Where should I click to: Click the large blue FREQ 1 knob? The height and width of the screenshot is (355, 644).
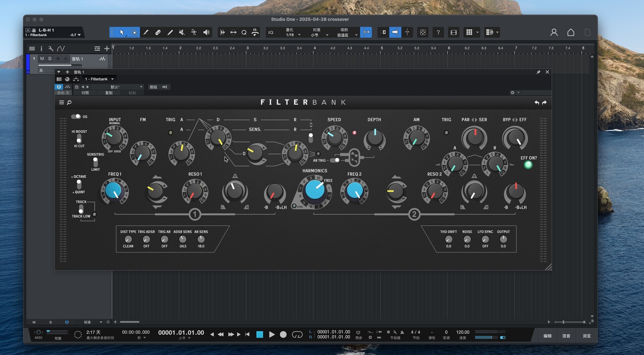point(114,191)
